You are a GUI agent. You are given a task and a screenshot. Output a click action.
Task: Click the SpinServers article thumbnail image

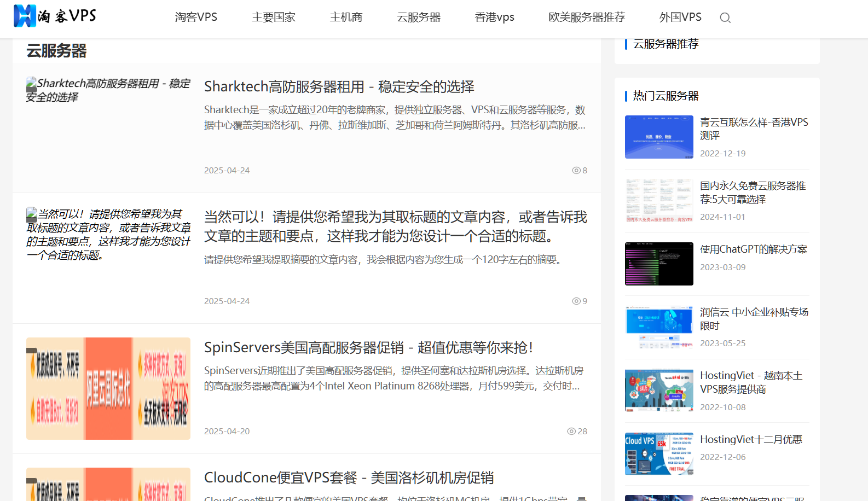pos(108,388)
